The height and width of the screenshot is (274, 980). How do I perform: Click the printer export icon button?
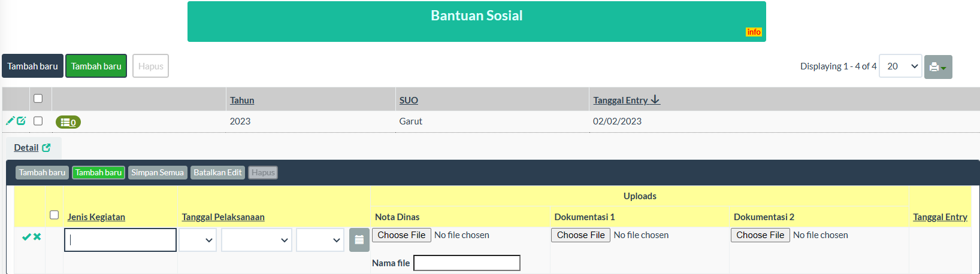[x=937, y=67]
